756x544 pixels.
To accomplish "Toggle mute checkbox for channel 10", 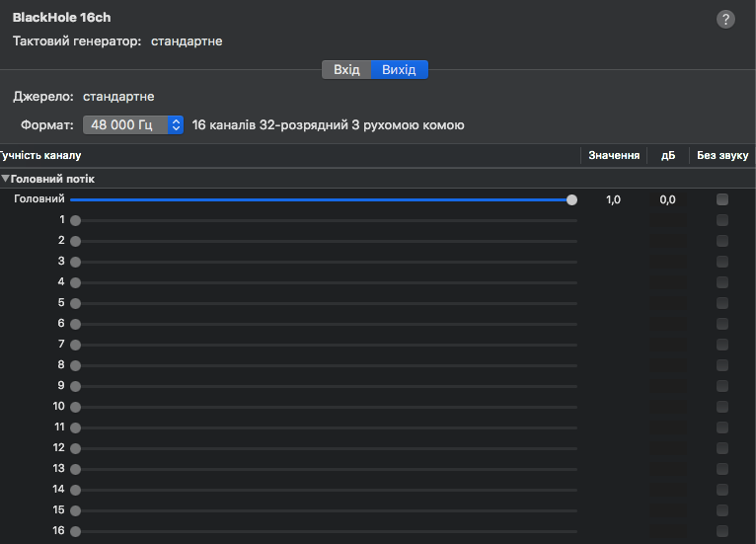I will pyautogui.click(x=722, y=407).
